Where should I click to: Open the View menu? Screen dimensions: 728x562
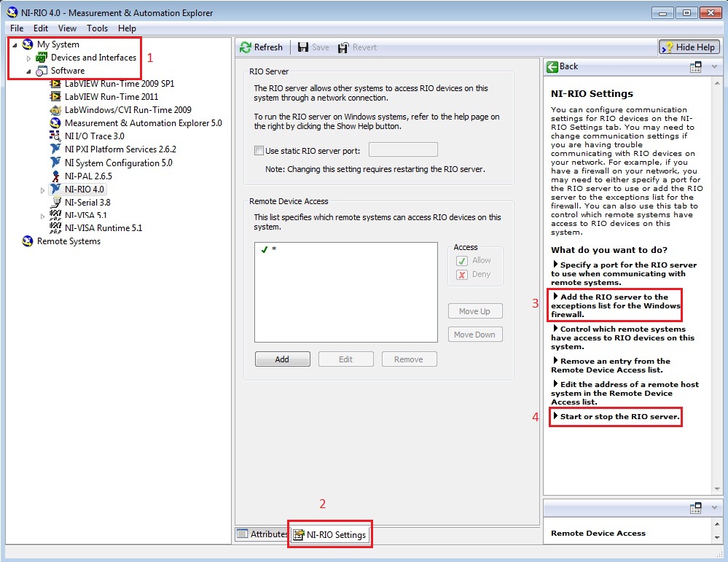(x=67, y=28)
